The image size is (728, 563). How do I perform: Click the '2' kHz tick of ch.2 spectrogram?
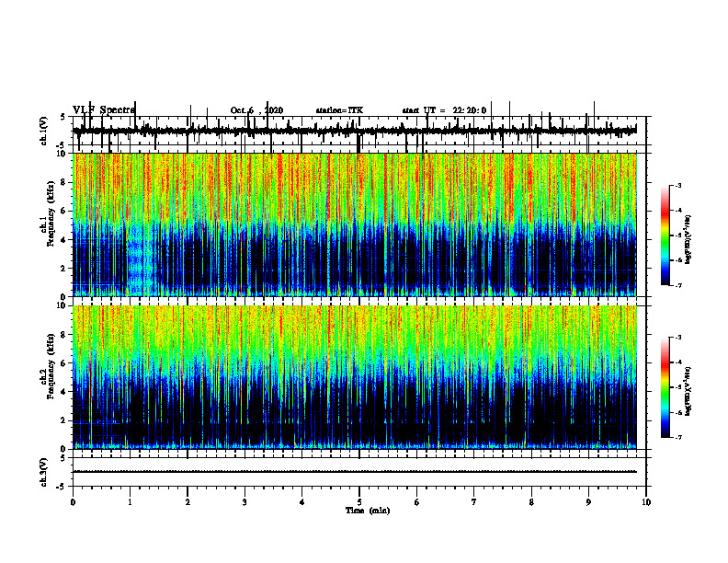click(64, 420)
